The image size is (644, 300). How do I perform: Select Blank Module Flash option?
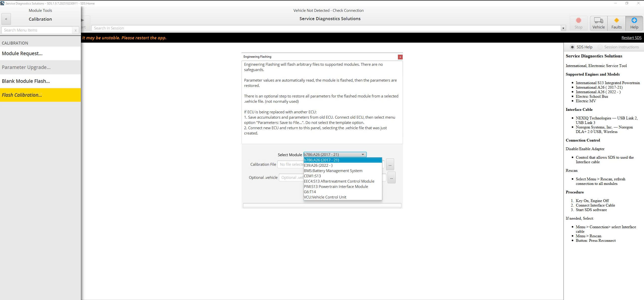pos(26,81)
